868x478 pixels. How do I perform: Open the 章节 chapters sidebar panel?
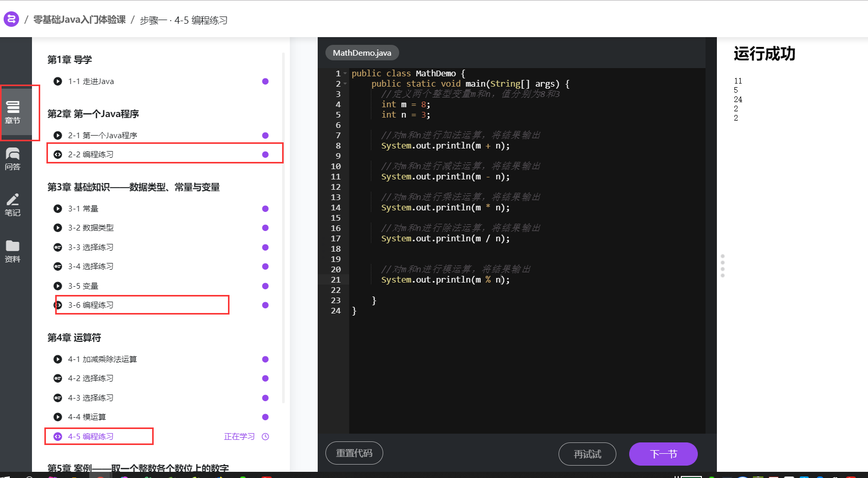tap(13, 112)
